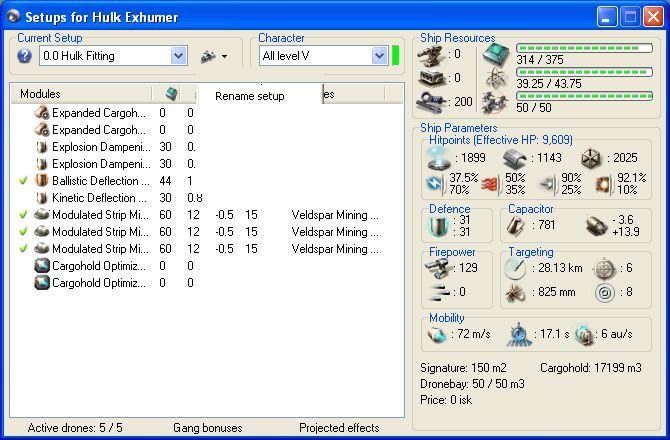Select Ballistic Deflection module name
The image size is (670, 440).
click(101, 181)
